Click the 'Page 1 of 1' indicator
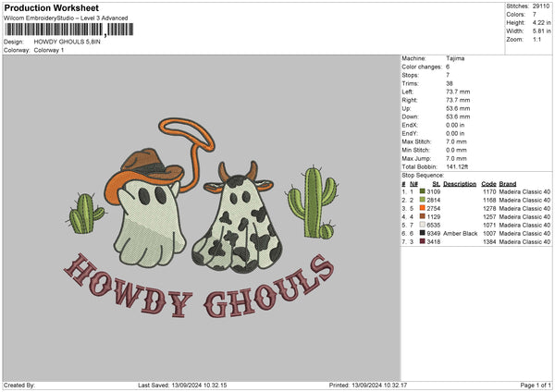This screenshot has width=555, height=392. pos(536,385)
